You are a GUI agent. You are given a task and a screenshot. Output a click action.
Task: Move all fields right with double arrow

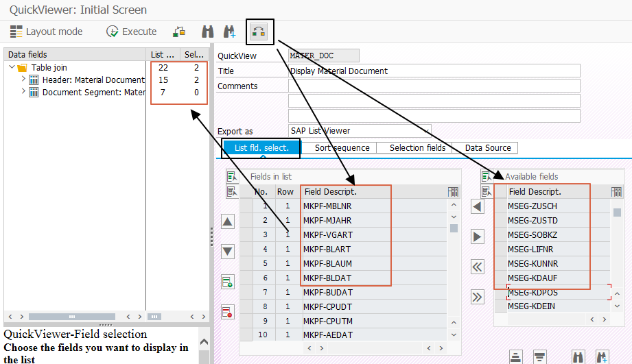477,297
